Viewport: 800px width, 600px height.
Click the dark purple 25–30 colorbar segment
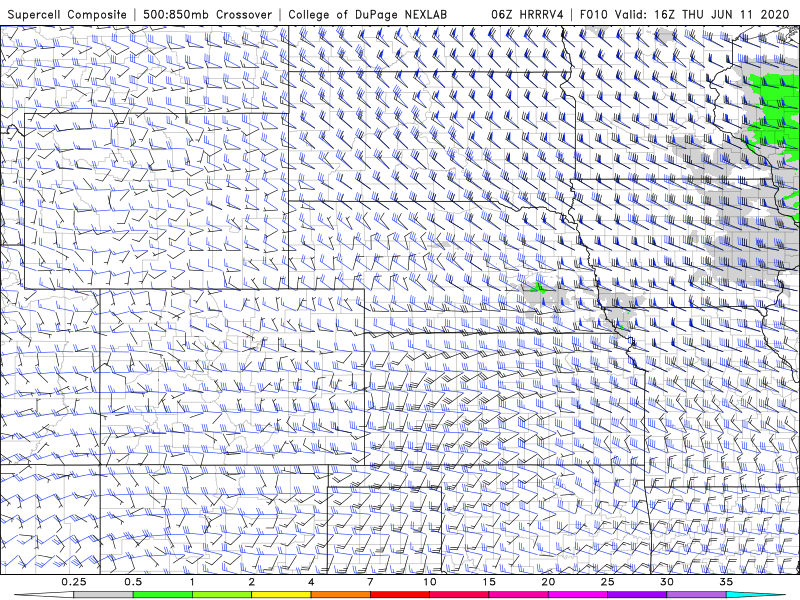pyautogui.click(x=637, y=595)
